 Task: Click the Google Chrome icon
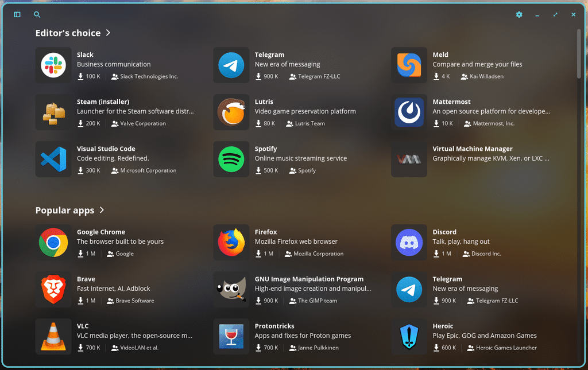tap(53, 243)
